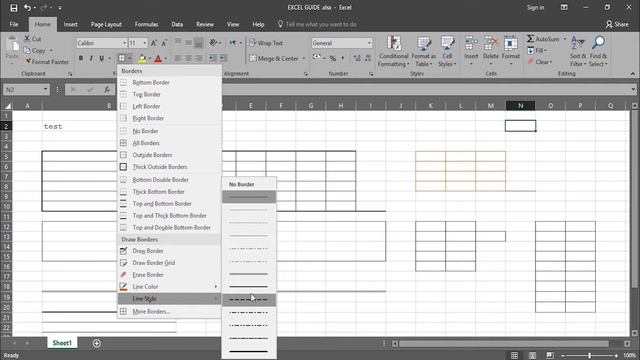Open the Calibri font name dropdown
The height and width of the screenshot is (360, 640).
pos(124,43)
